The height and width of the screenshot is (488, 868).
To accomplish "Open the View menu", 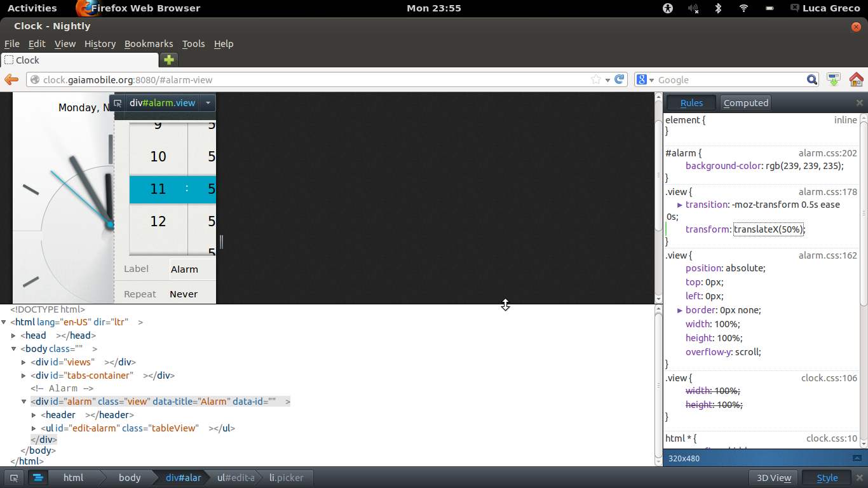I will click(x=65, y=44).
